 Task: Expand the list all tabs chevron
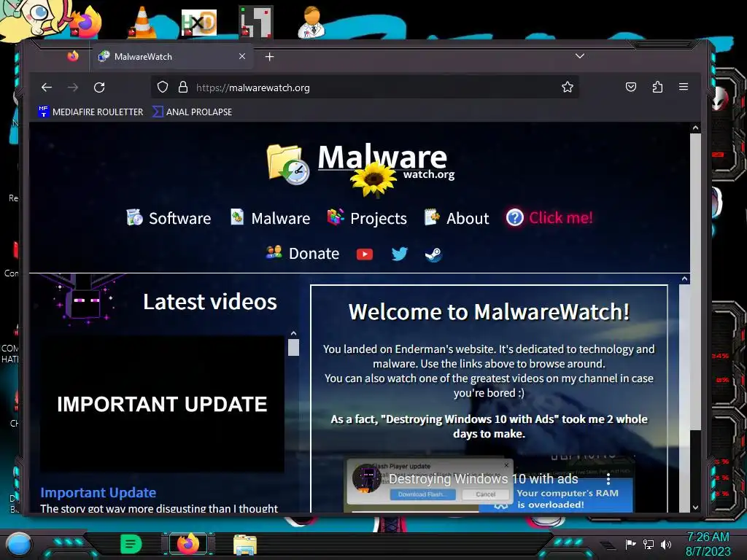tap(580, 56)
